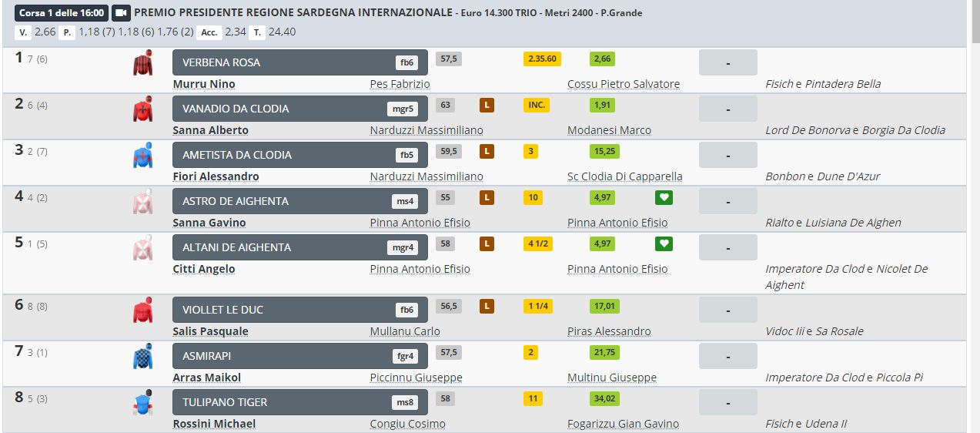This screenshot has height=433, width=980.
Task: Click the Corsa 1 delle 16:00 badge
Action: pyautogui.click(x=61, y=13)
